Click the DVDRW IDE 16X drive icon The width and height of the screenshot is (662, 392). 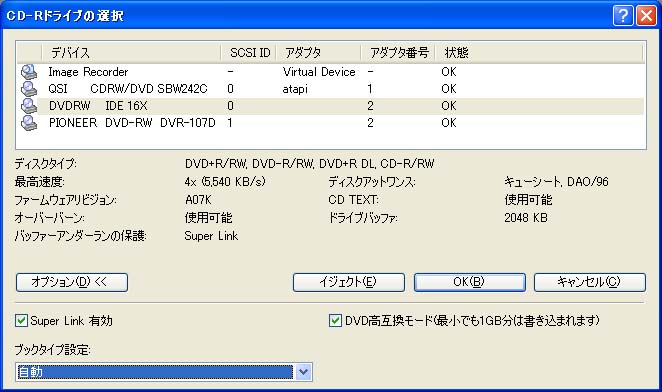point(29,106)
